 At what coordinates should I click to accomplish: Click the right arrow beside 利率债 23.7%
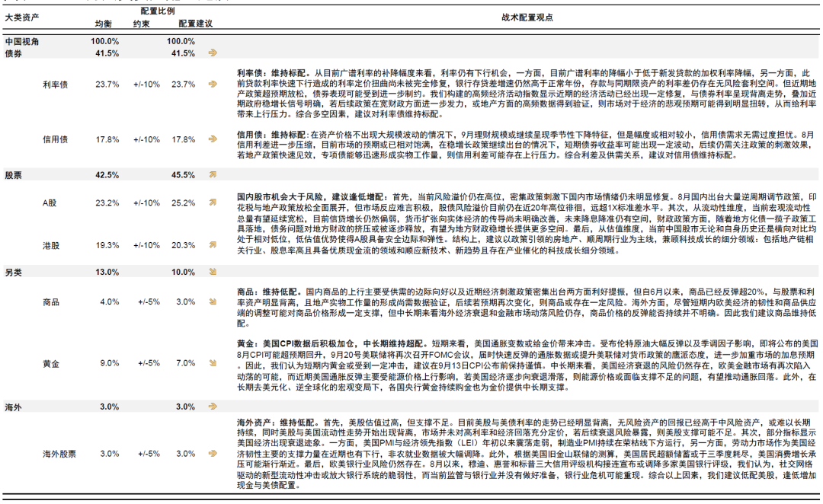pyautogui.click(x=213, y=85)
